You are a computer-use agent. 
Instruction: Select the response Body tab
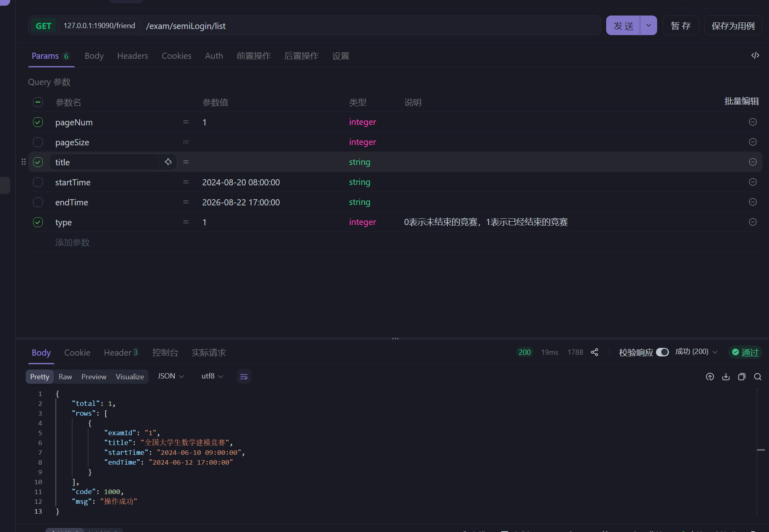point(41,353)
